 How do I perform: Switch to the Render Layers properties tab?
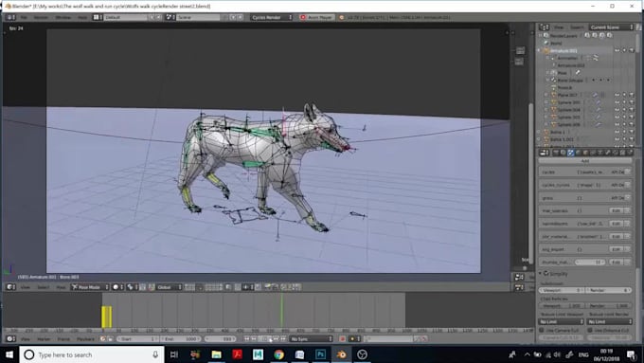563,153
